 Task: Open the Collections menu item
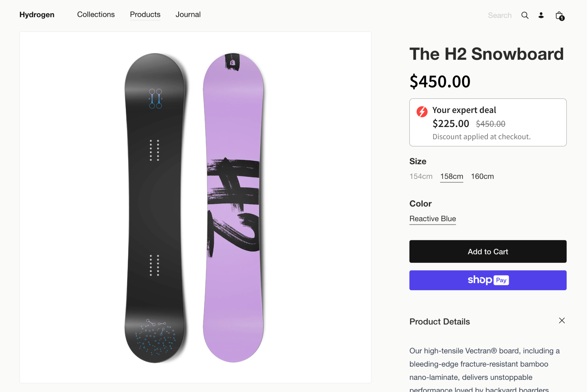[96, 14]
